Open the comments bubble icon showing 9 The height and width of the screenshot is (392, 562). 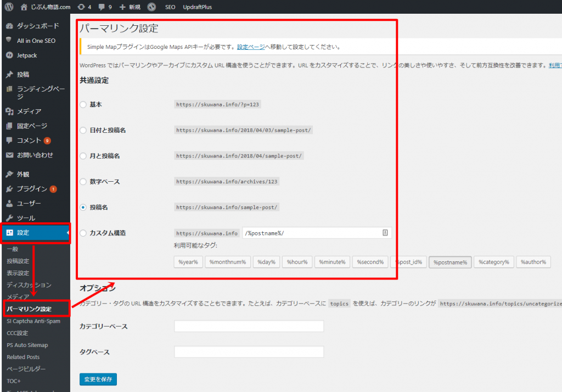click(x=102, y=7)
